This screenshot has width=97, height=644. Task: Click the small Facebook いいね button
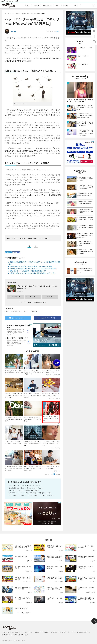[16, 252]
